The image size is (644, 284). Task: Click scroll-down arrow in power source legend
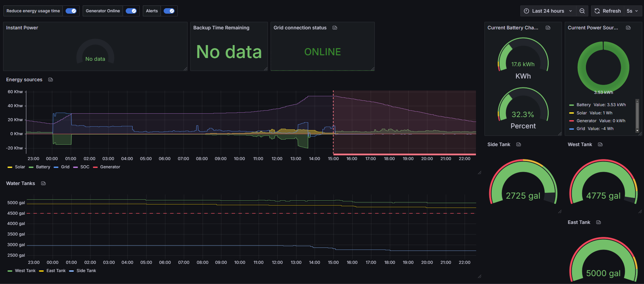[637, 131]
